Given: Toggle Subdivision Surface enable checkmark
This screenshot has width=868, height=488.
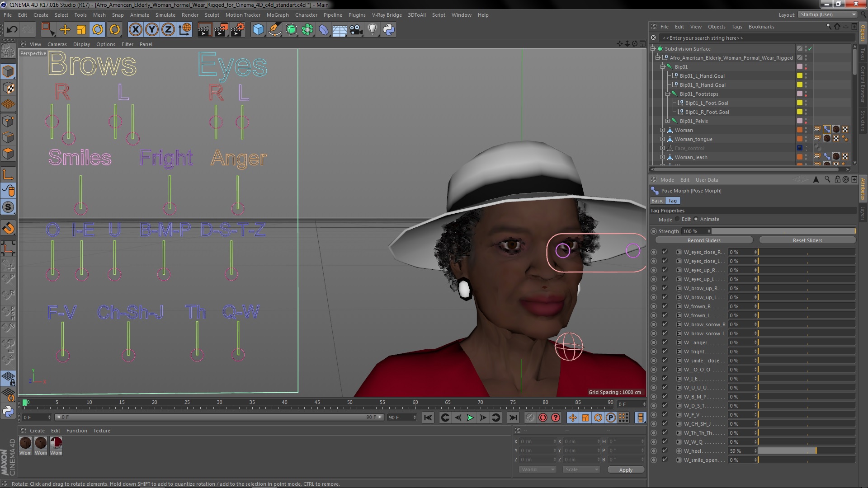Looking at the screenshot, I should (810, 48).
